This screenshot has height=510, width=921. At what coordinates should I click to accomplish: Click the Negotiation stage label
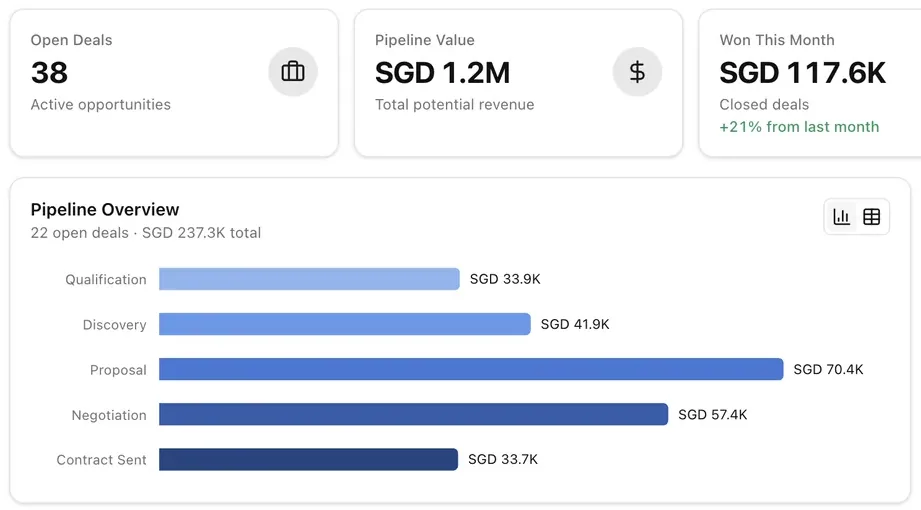click(x=109, y=415)
